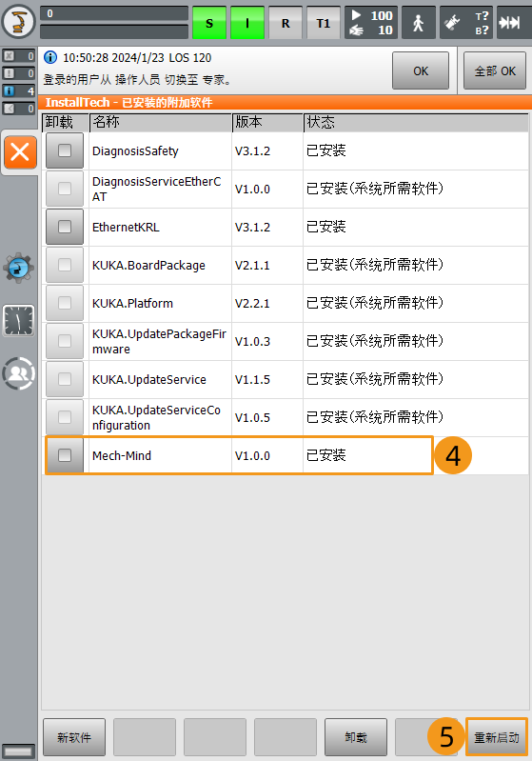Viewport: 532px width, 761px height.
Task: Click version V1.0.3 cell
Action: tap(267, 342)
